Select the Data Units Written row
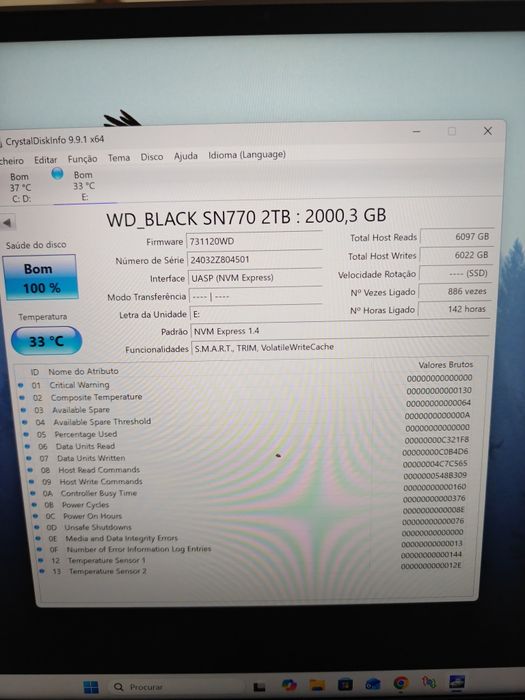525x700 pixels. coord(247,456)
